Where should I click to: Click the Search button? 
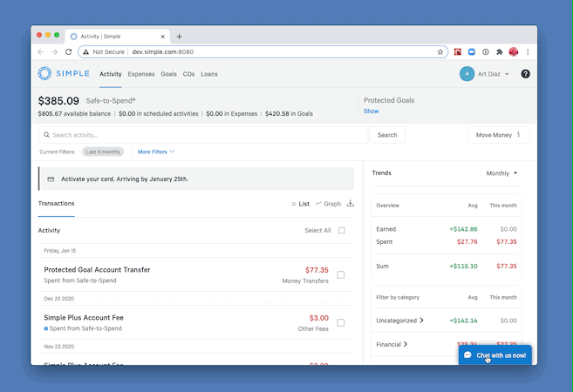coord(387,135)
